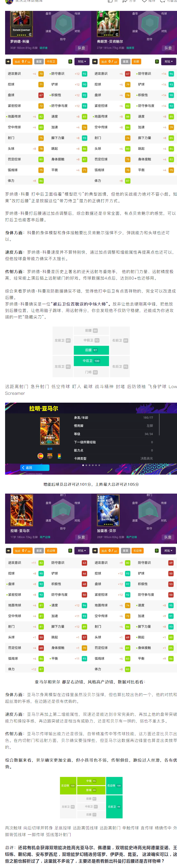
Task: Expand the 对比 dropdown for Gareth Bale
Action: [168, 551]
